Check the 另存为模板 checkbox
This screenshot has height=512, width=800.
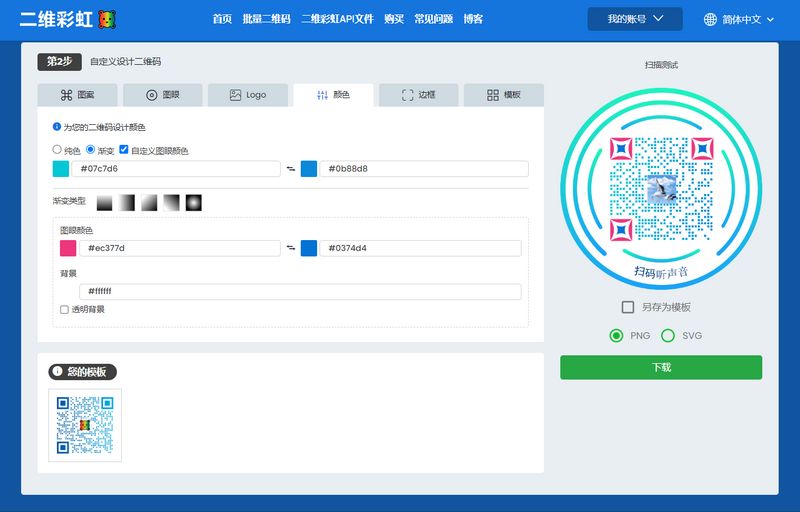coord(628,307)
